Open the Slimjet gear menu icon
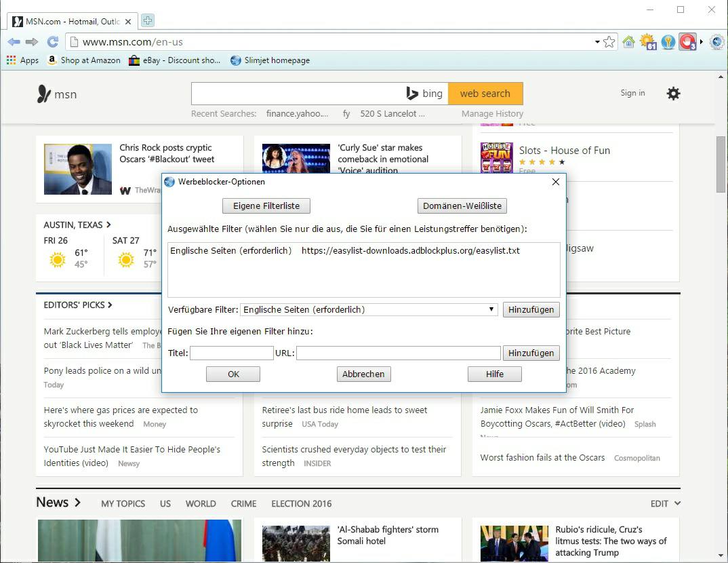The image size is (728, 563). pos(716,42)
